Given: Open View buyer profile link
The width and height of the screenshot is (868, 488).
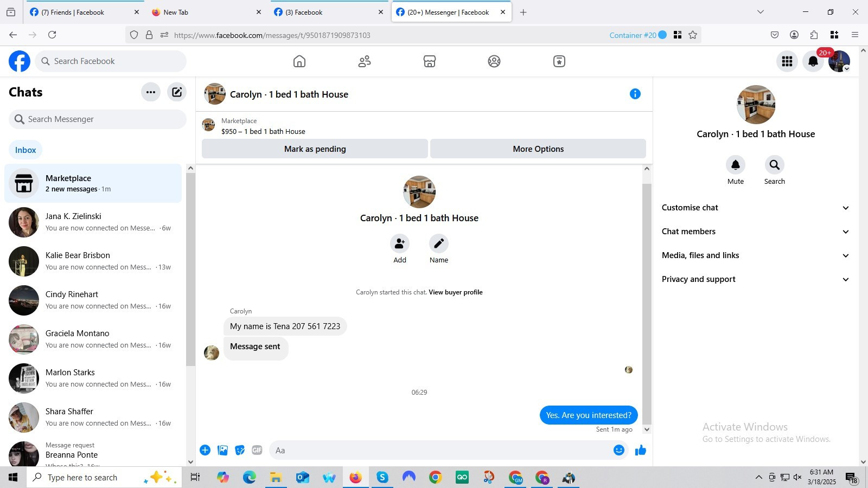Looking at the screenshot, I should click(x=456, y=292).
